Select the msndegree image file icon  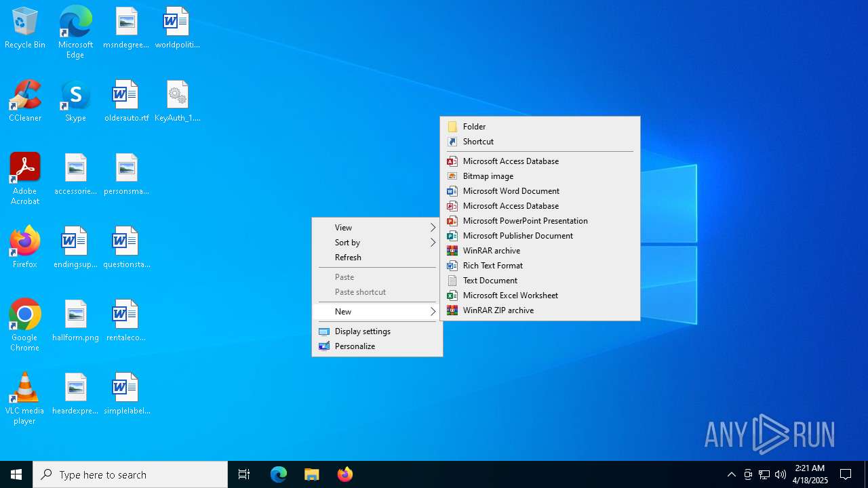point(126,28)
